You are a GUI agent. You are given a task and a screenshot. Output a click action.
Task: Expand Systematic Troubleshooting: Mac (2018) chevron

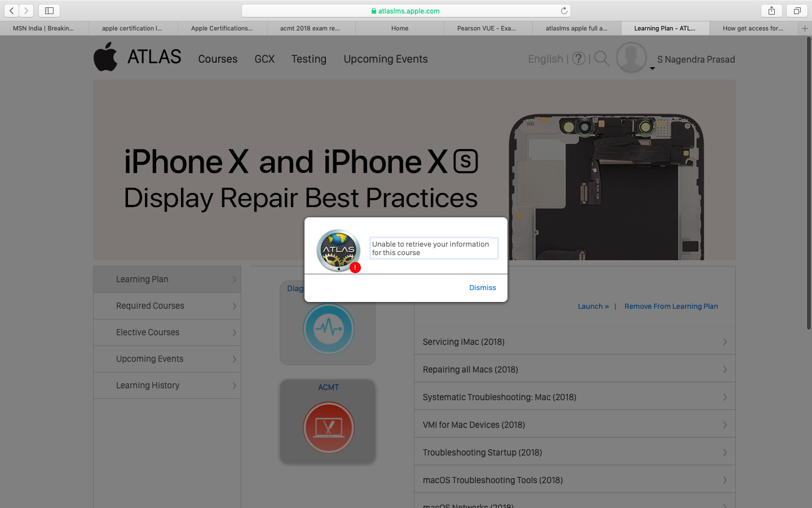click(x=725, y=397)
